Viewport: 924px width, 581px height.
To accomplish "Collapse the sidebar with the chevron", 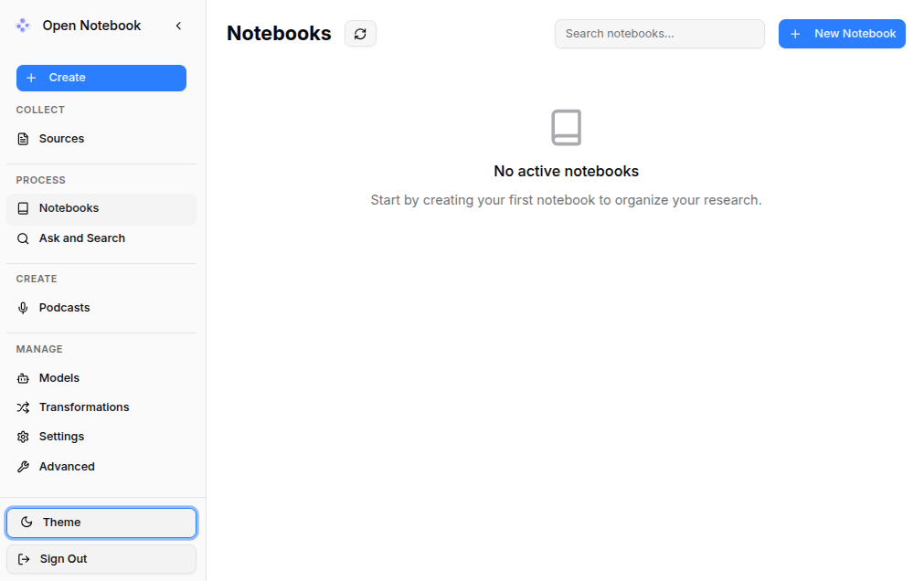I will (x=178, y=26).
